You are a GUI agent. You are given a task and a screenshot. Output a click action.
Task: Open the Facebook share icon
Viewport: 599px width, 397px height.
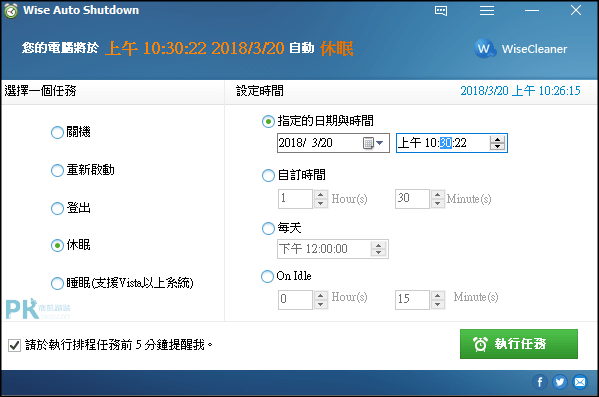[540, 382]
